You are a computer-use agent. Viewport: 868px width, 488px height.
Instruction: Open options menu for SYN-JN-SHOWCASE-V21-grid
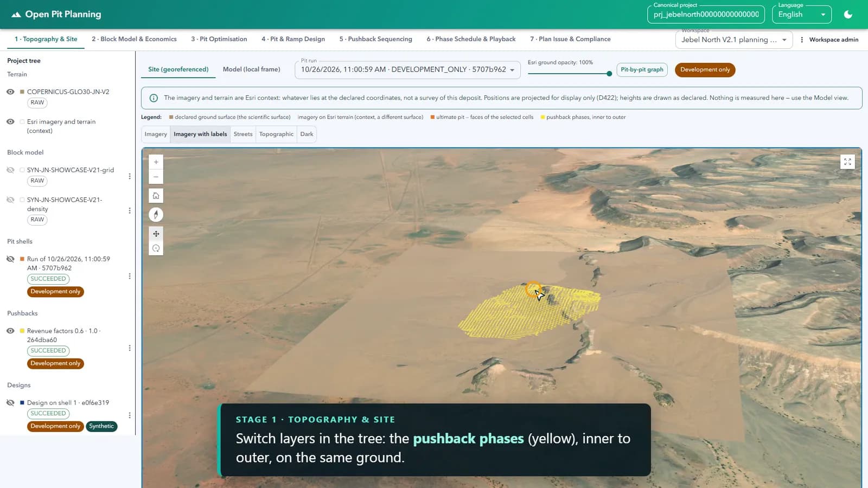(x=130, y=176)
